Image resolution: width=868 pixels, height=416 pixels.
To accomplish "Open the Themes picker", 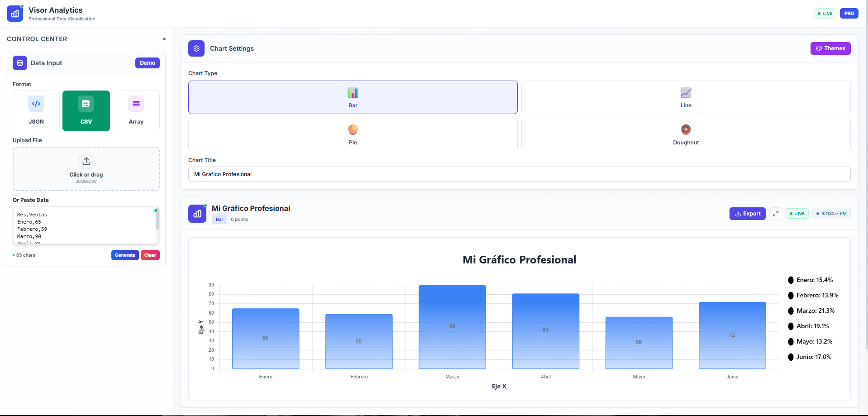I will pos(830,48).
